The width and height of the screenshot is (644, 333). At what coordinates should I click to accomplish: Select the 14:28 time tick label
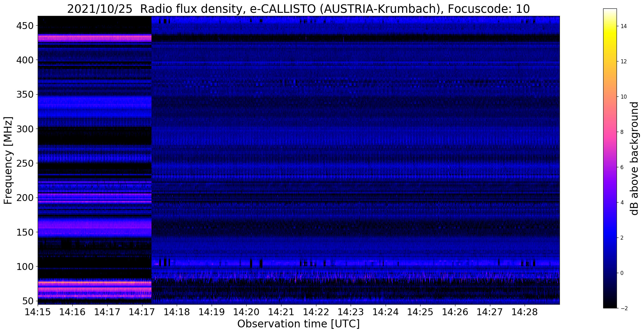coord(525,312)
